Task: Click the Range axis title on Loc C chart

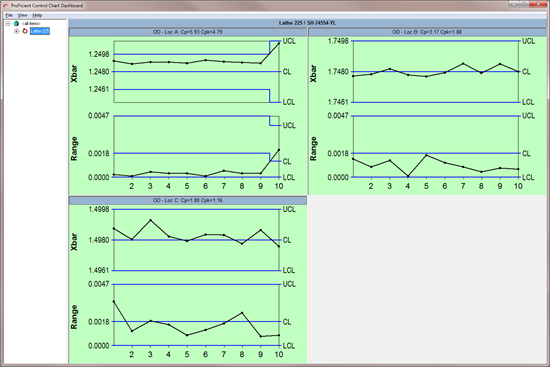Action: [x=74, y=317]
